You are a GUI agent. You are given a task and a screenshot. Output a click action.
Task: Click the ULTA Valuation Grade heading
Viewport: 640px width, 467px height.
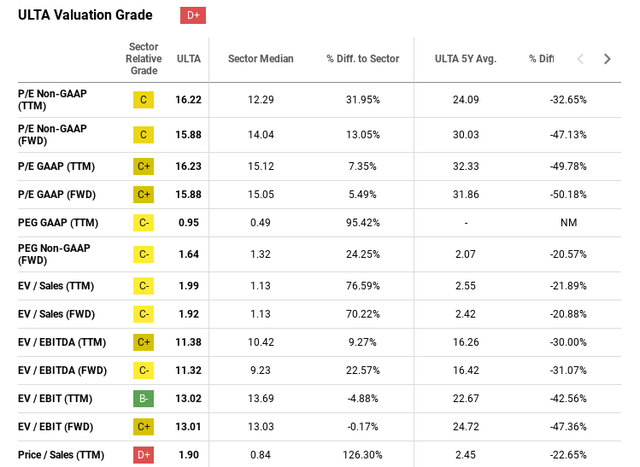pos(85,15)
